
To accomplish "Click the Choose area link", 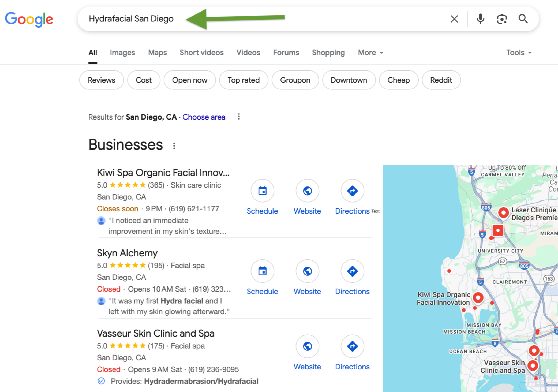I will coord(204,117).
